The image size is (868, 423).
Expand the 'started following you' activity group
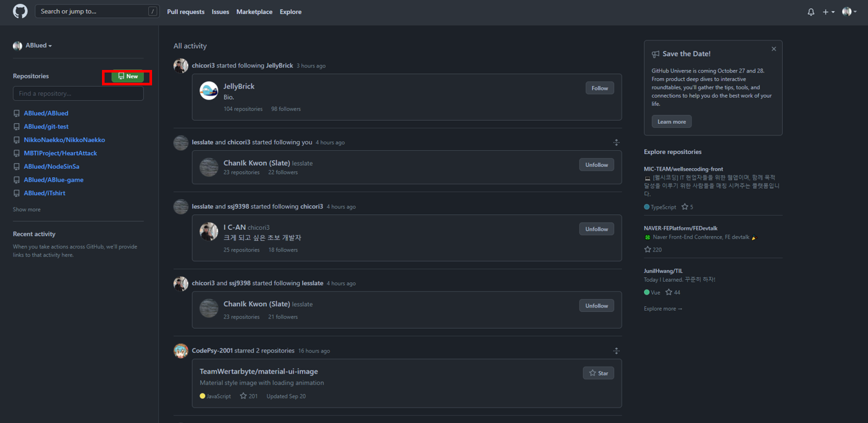pyautogui.click(x=617, y=142)
